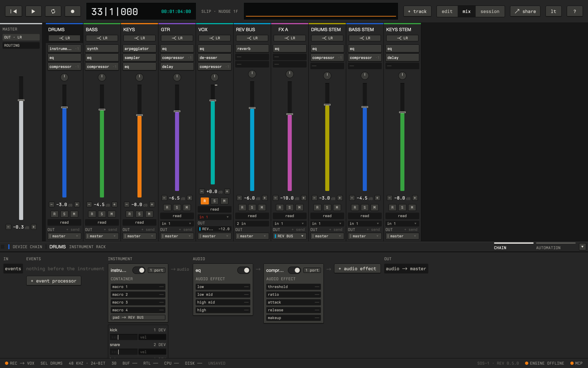Viewport: 588px width, 368px height.
Task: Click the DRUMS channel LR pan icon
Action: click(x=65, y=38)
